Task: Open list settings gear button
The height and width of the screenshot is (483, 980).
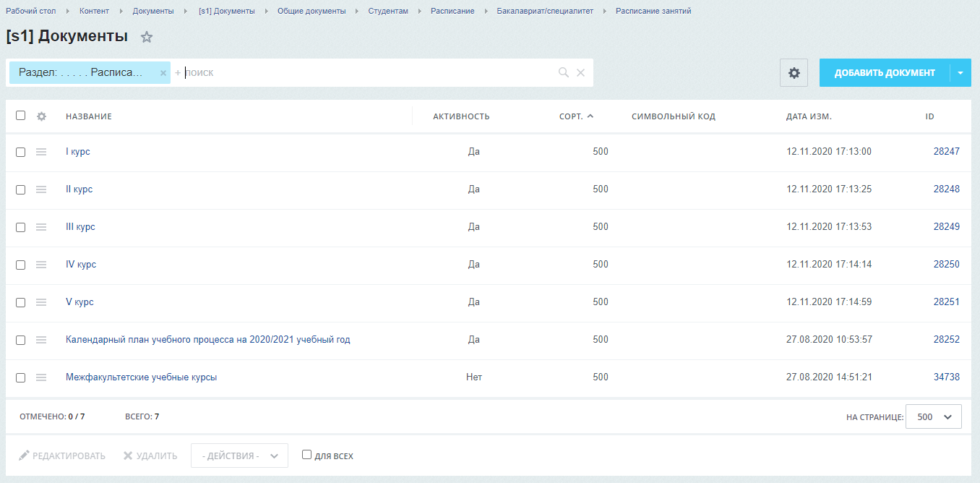Action: [x=794, y=73]
